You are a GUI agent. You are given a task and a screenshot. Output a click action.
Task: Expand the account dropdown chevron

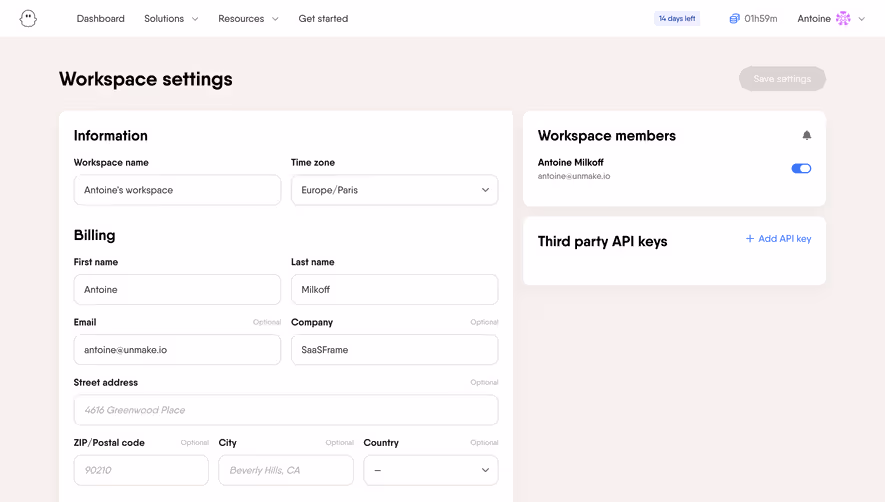point(861,19)
